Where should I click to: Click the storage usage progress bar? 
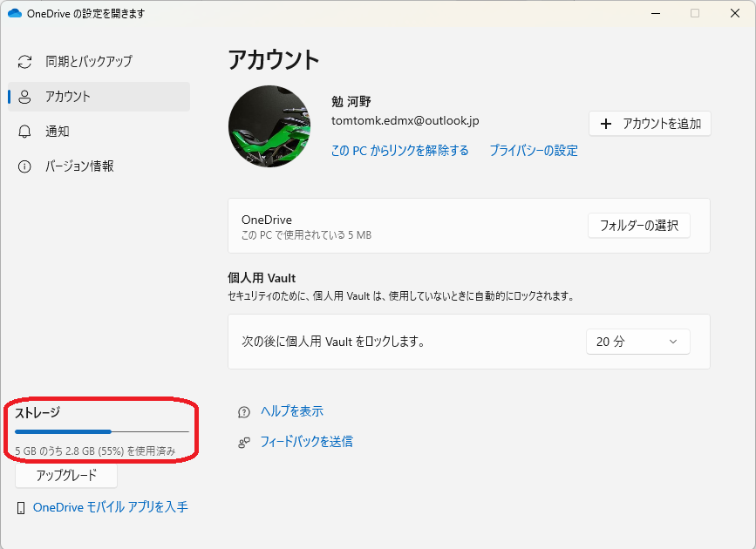click(x=102, y=432)
